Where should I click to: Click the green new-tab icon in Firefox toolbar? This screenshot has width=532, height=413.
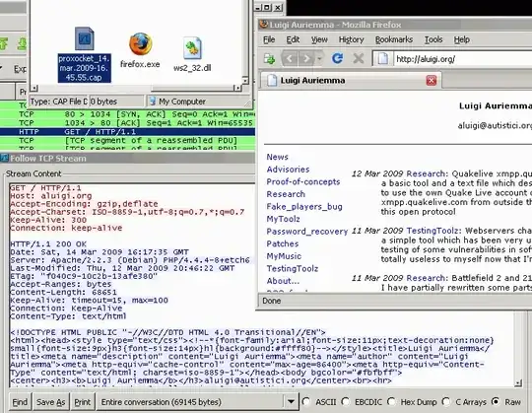point(269,59)
